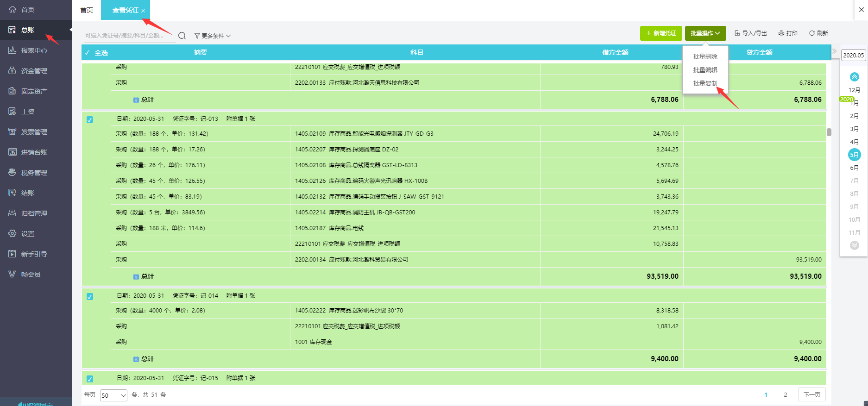Click the 借方金额 column header
This screenshot has width=868, height=406.
pyautogui.click(x=615, y=53)
